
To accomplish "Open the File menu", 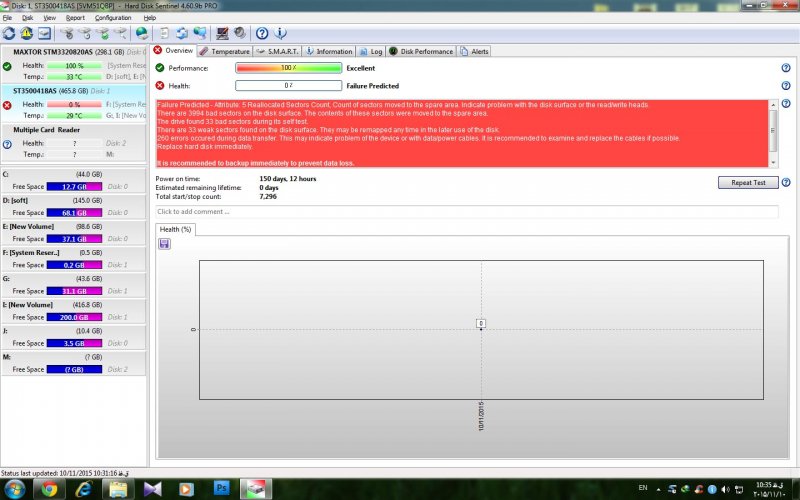I will click(7, 18).
